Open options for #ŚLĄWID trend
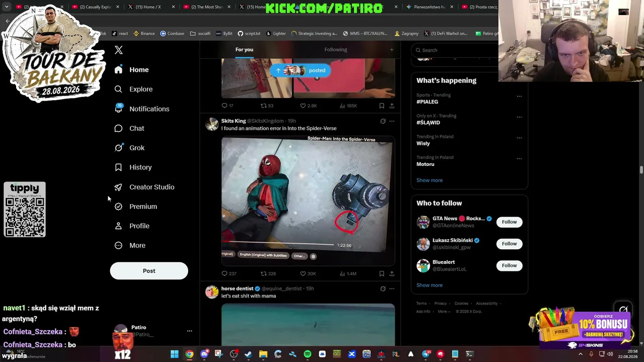The image size is (644, 362). pos(519,117)
